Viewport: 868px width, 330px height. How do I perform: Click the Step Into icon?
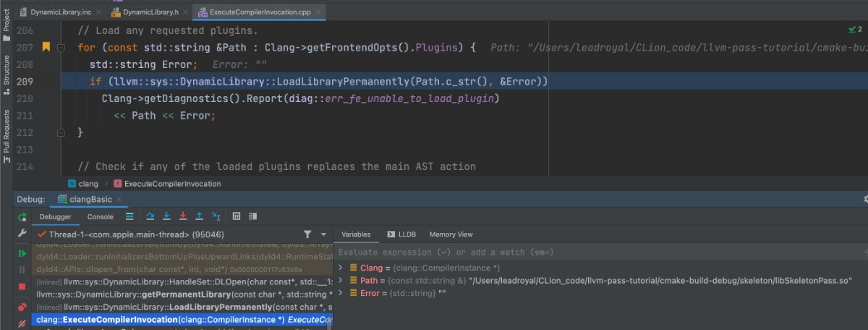click(x=166, y=216)
